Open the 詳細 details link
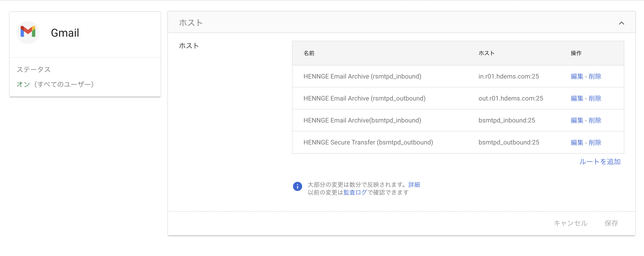644x256 pixels. tap(414, 185)
